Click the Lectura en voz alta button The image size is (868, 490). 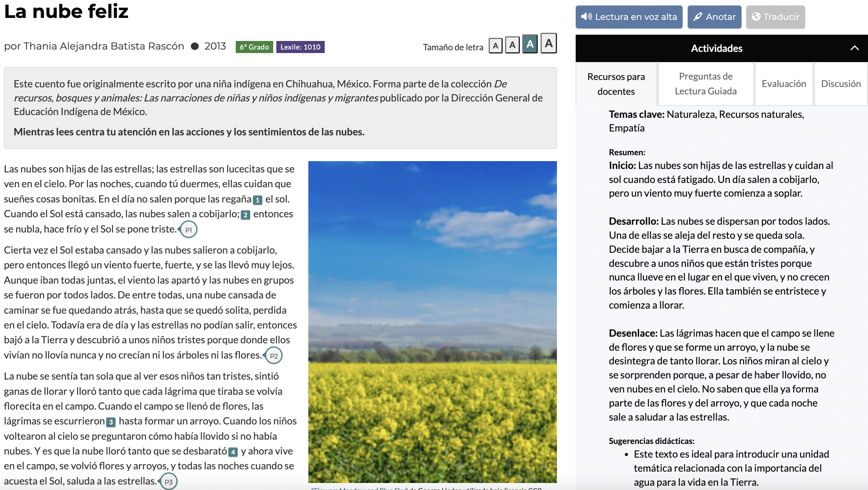point(629,17)
